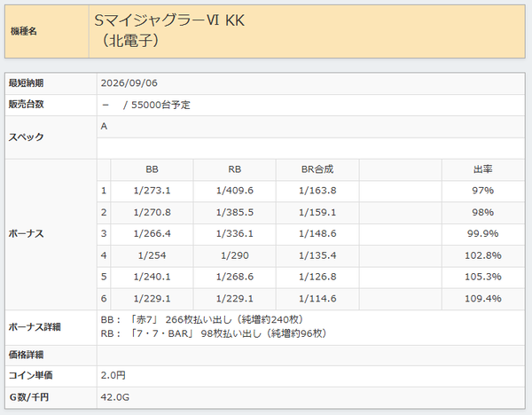Select BB value 1/266.4
Screen dimensions: 532x415
click(152, 234)
